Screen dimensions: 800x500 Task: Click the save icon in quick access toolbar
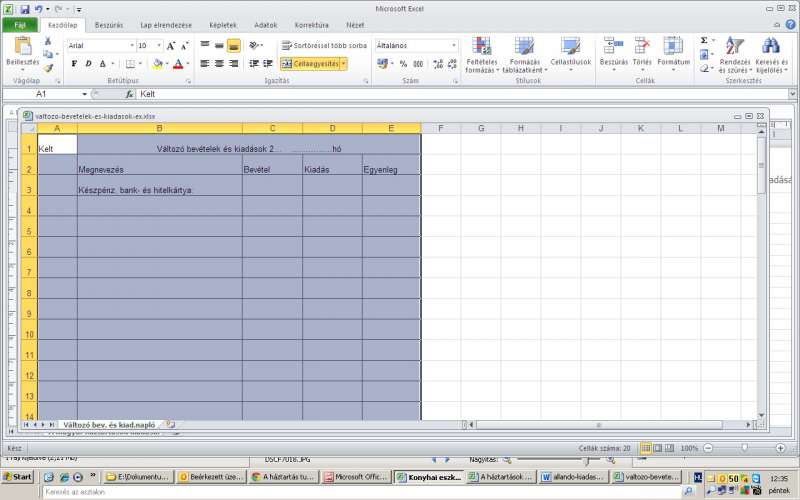pyautogui.click(x=24, y=9)
